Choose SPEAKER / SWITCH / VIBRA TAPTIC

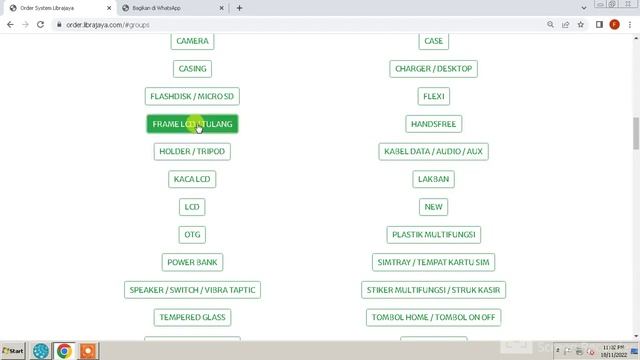[x=192, y=290]
